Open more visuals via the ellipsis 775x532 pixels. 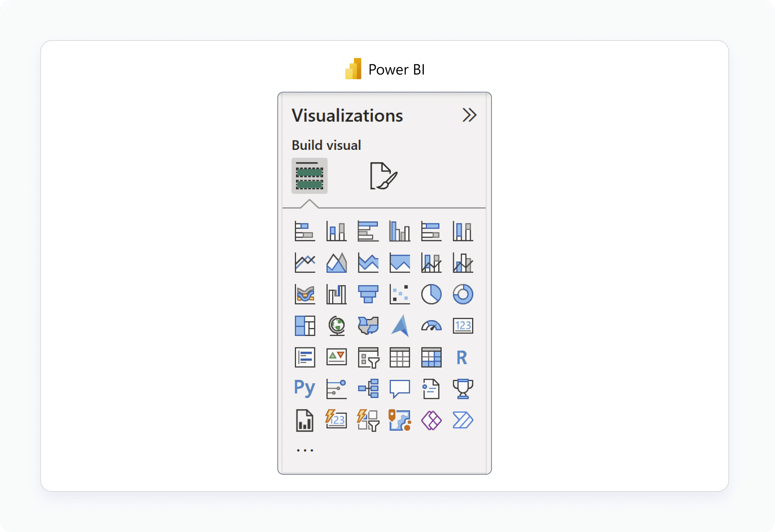pyautogui.click(x=305, y=450)
